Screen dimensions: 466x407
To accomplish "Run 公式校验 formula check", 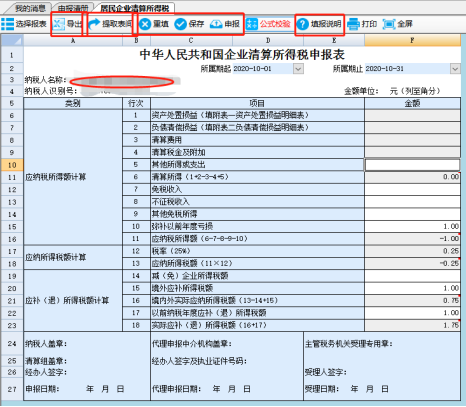I will [268, 24].
